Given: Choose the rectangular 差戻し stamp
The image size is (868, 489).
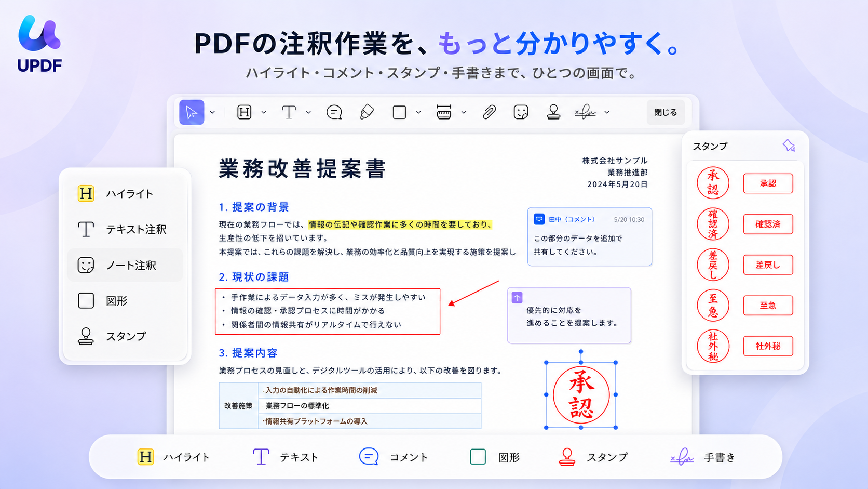Looking at the screenshot, I should click(768, 265).
